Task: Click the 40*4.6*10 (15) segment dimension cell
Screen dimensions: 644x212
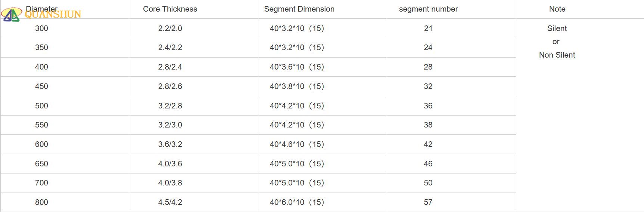Action: click(x=297, y=144)
